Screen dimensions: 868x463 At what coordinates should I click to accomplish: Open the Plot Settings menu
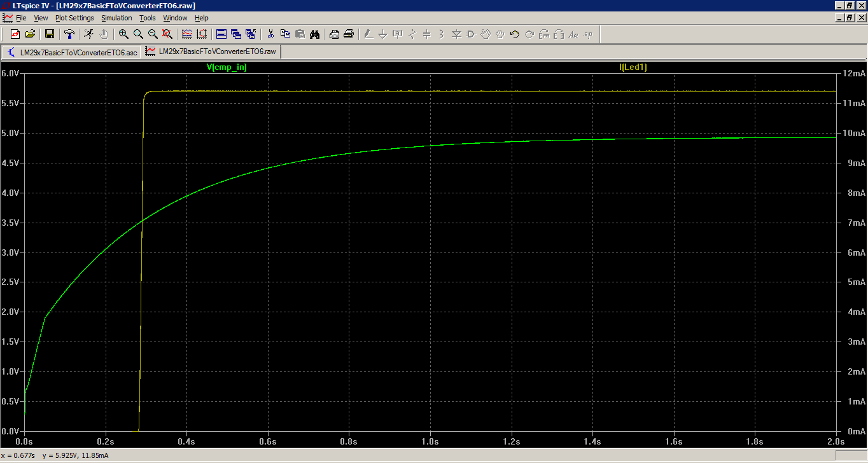74,18
